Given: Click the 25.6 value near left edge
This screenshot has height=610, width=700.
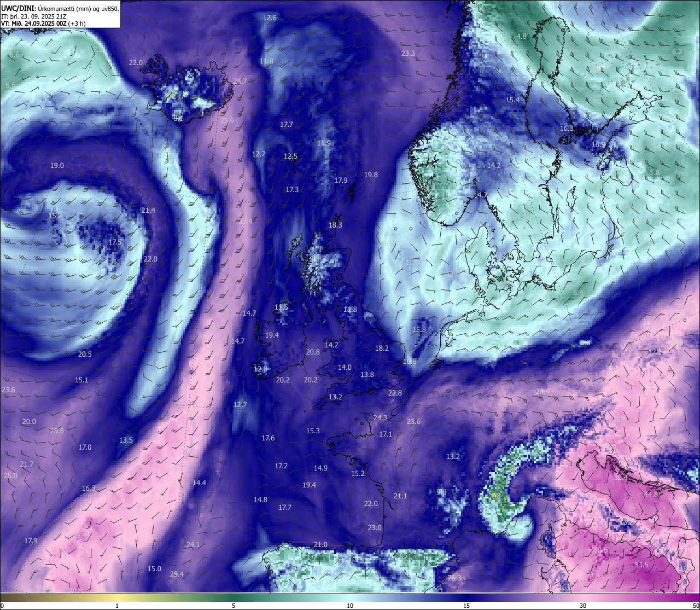Looking at the screenshot, I should pyautogui.click(x=57, y=431).
